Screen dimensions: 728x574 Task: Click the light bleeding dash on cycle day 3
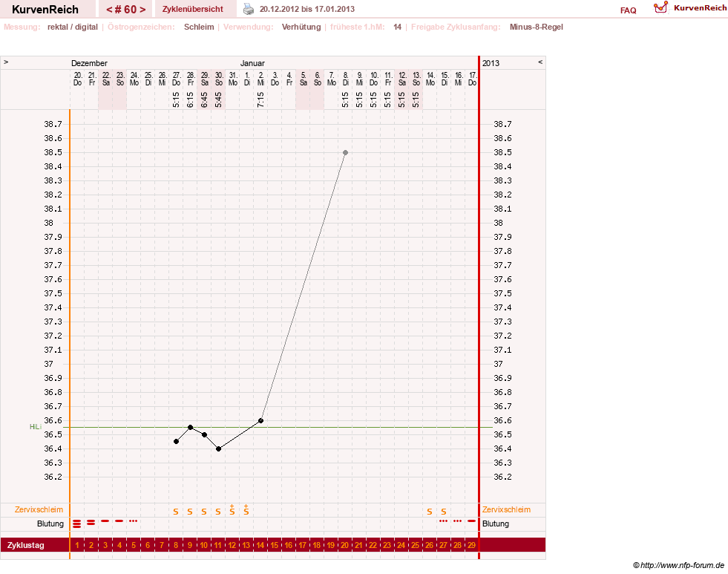point(105,521)
